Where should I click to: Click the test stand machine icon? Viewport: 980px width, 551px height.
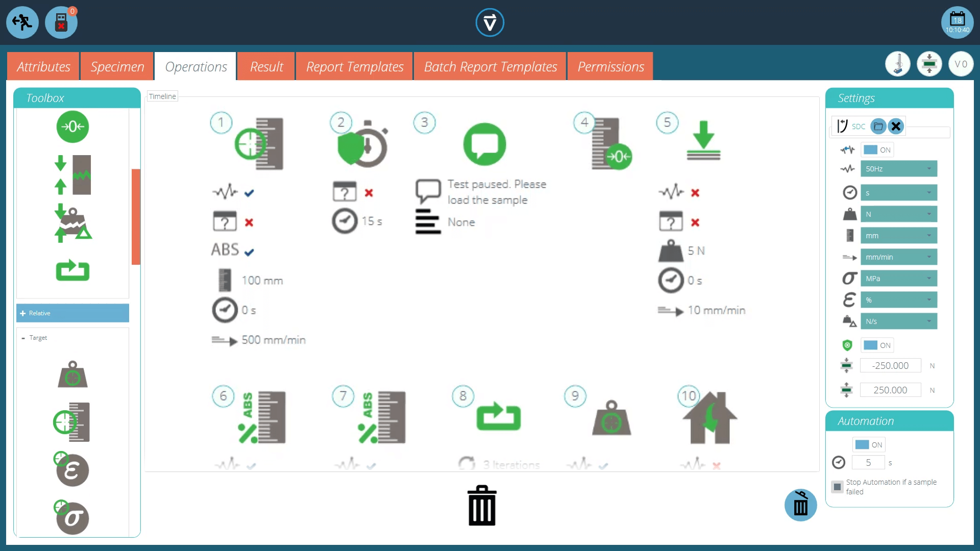click(898, 64)
